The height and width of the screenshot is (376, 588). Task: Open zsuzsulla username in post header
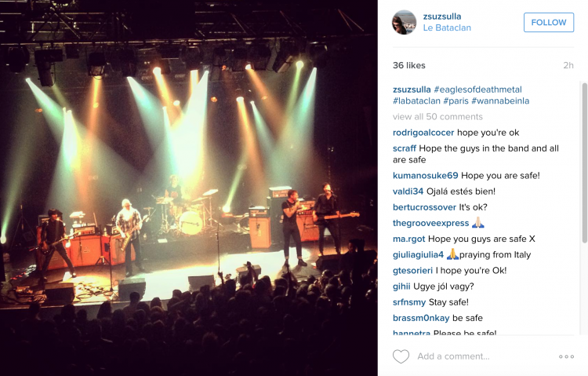[x=442, y=16]
